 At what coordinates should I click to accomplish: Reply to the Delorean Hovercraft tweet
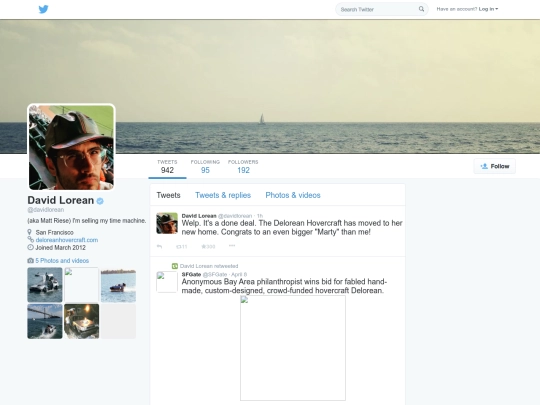pyautogui.click(x=159, y=247)
